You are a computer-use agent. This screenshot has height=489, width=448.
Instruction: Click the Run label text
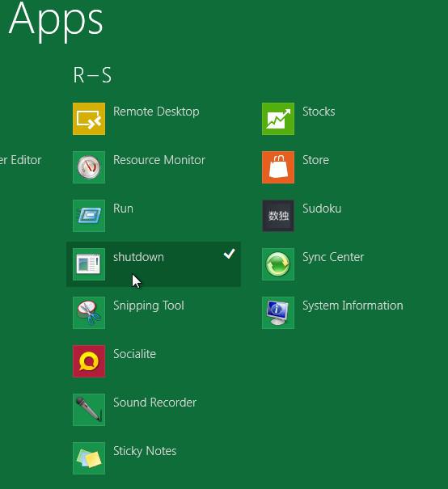[x=123, y=209]
